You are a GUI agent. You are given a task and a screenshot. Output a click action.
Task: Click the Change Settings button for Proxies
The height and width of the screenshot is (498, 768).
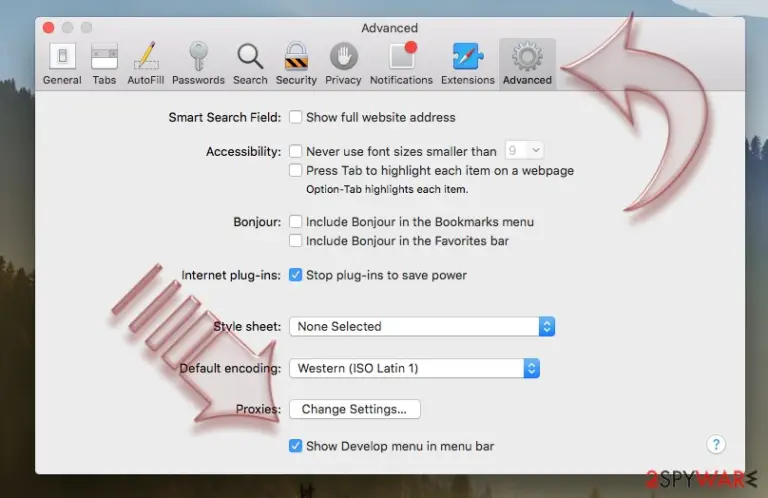click(355, 409)
